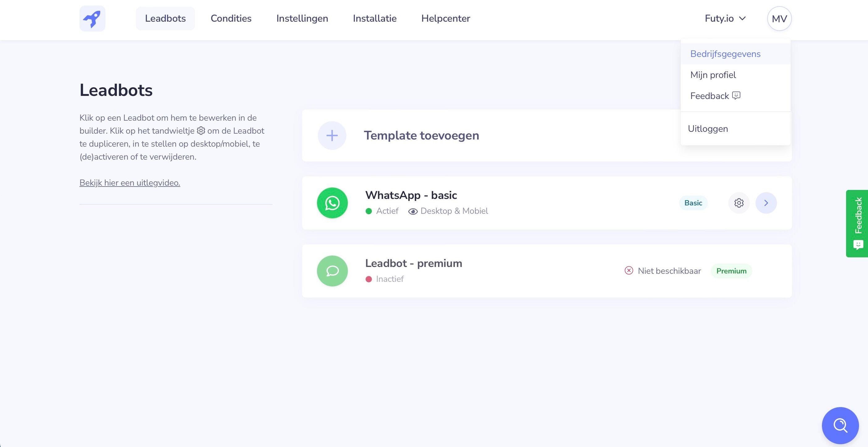Click the Niet beschikbaar error icon

click(629, 271)
